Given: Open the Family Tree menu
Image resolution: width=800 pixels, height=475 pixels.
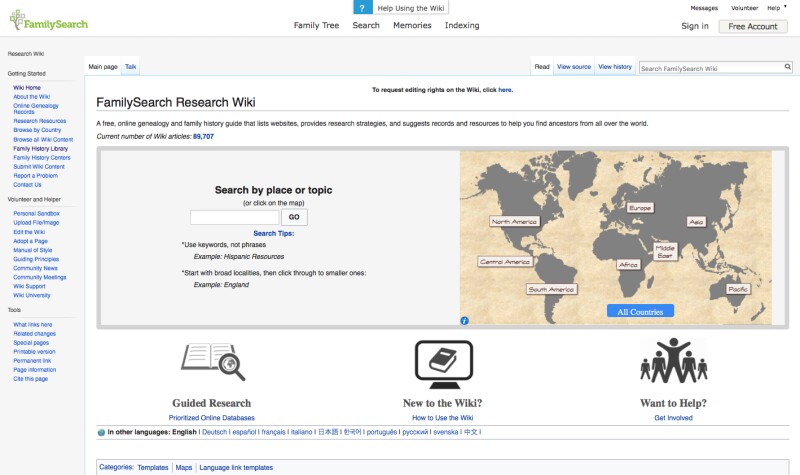Looking at the screenshot, I should (x=316, y=25).
